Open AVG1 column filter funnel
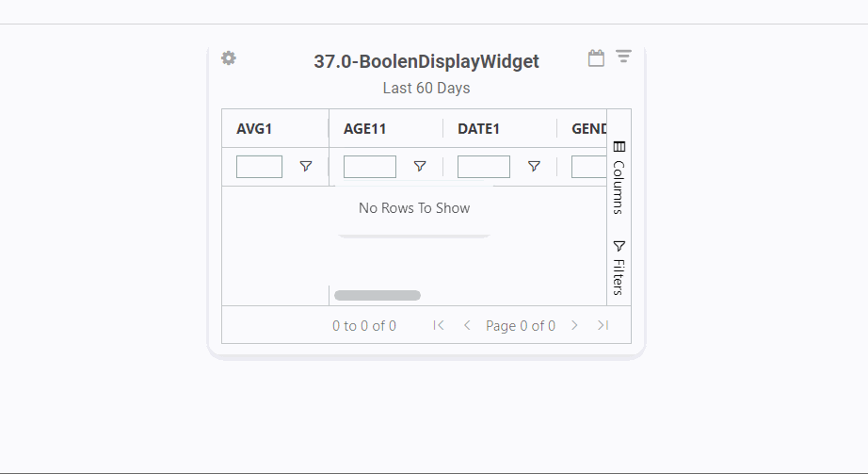 (x=306, y=166)
